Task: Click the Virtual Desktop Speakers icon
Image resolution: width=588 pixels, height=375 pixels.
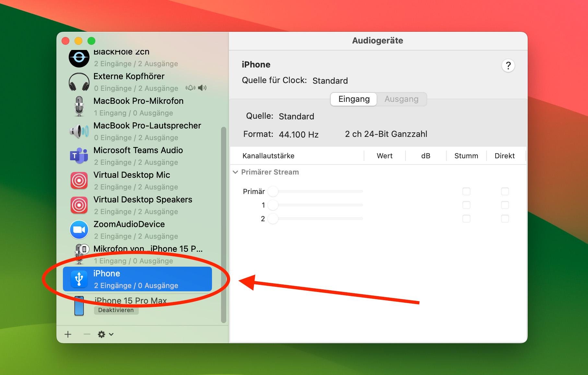Action: tap(79, 205)
